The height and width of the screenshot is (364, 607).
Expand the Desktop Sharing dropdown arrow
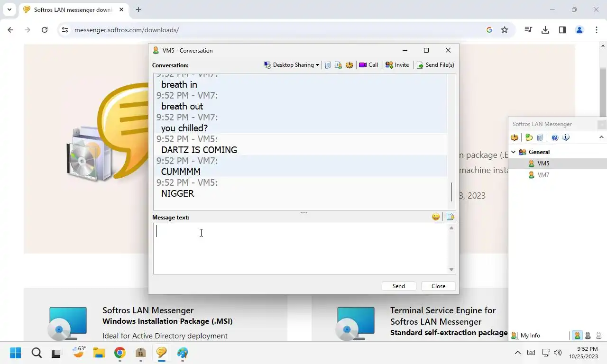click(x=317, y=65)
